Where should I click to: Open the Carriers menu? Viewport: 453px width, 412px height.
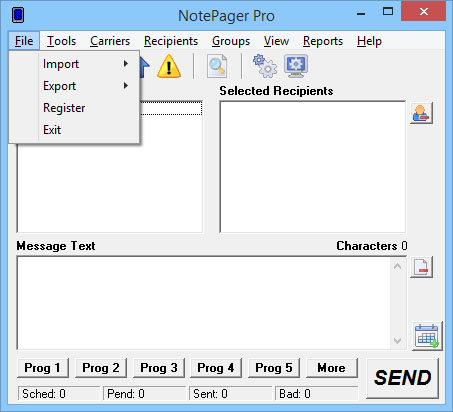click(110, 41)
